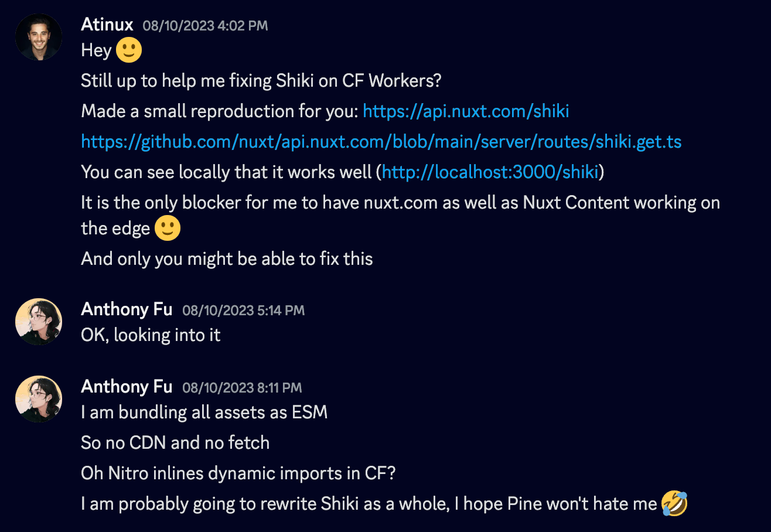Open the GitHub link to shiki.get.ts
Screen dimensions: 771x532
(381, 141)
